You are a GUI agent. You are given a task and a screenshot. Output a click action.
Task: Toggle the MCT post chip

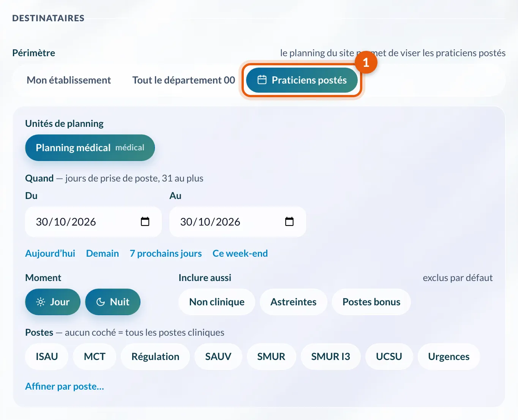click(x=95, y=357)
